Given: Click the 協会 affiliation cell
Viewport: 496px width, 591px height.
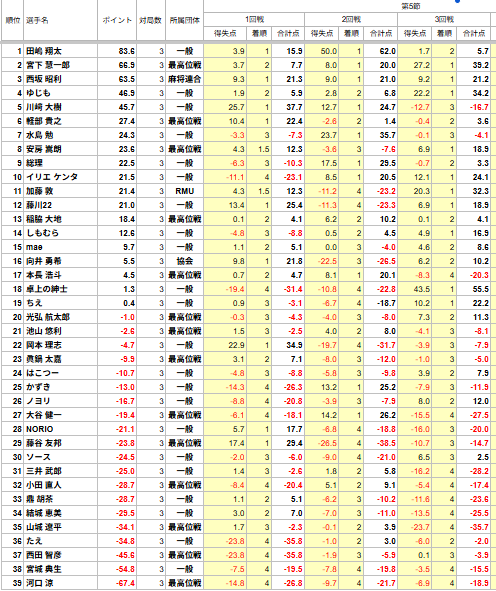Looking at the screenshot, I should pyautogui.click(x=185, y=261).
